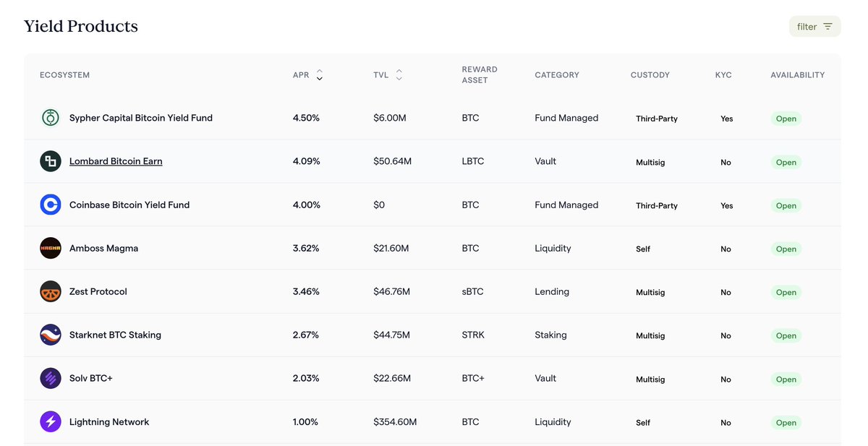Open Lightning Network entry

tap(109, 421)
